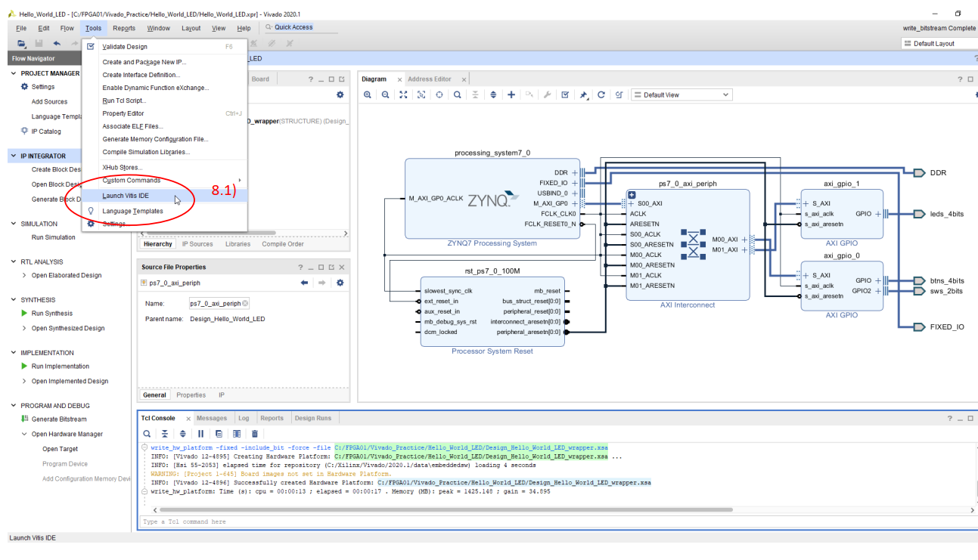Click the search magnifier in the diagram toolbar
Screen dimensions: 978x560
[458, 94]
